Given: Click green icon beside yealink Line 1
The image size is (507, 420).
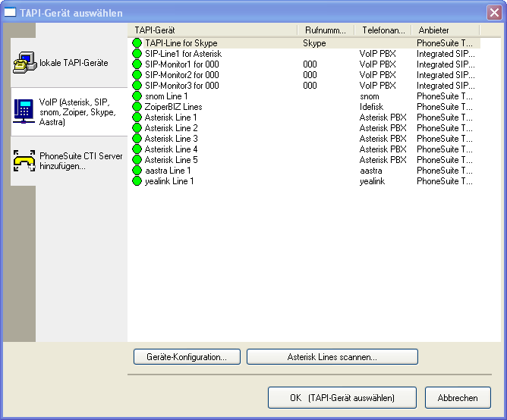Looking at the screenshot, I should (137, 181).
